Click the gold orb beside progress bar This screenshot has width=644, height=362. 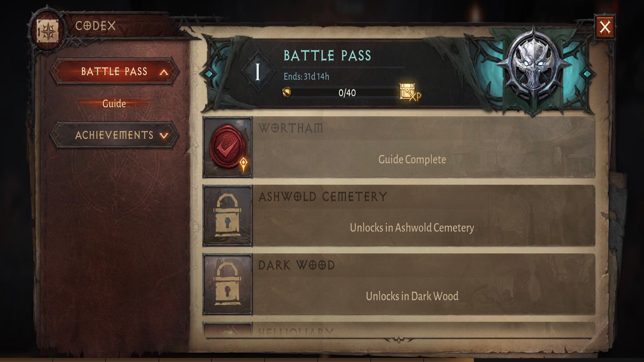(x=286, y=92)
